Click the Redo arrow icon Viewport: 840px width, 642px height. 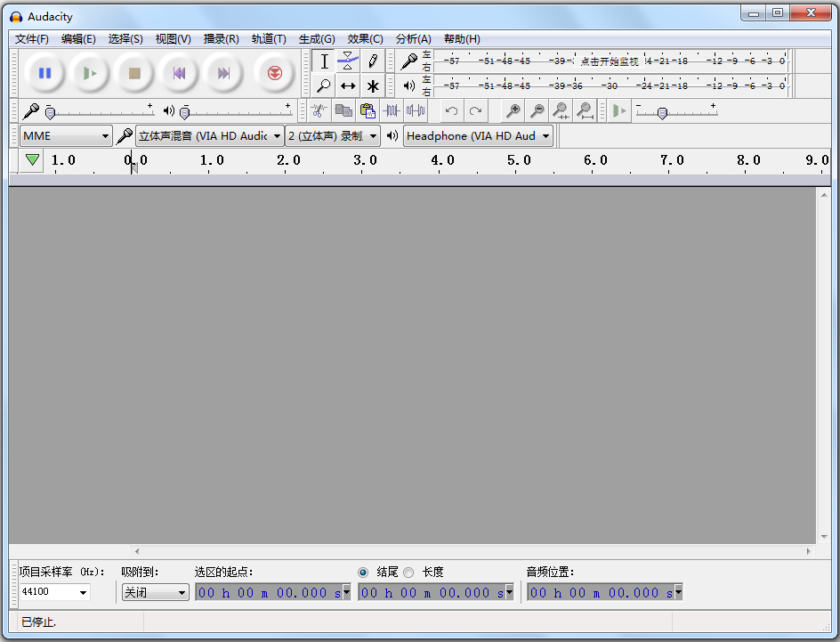pyautogui.click(x=476, y=111)
